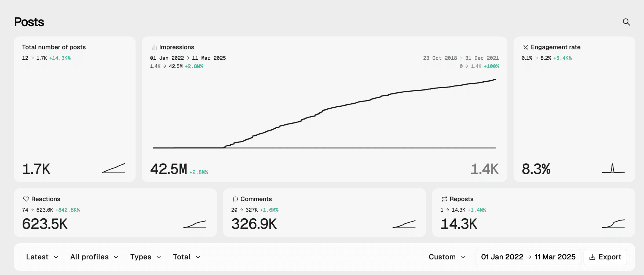Click the Export download icon

592,257
